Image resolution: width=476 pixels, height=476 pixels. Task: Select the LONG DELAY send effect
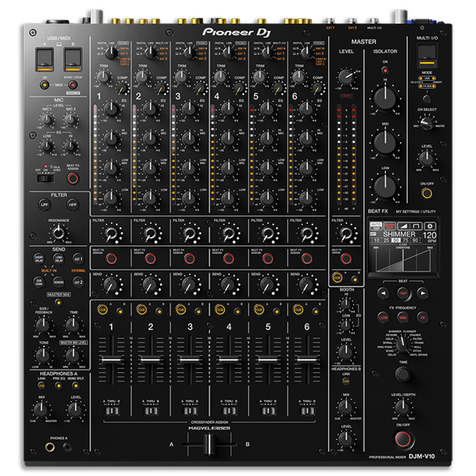[59, 259]
